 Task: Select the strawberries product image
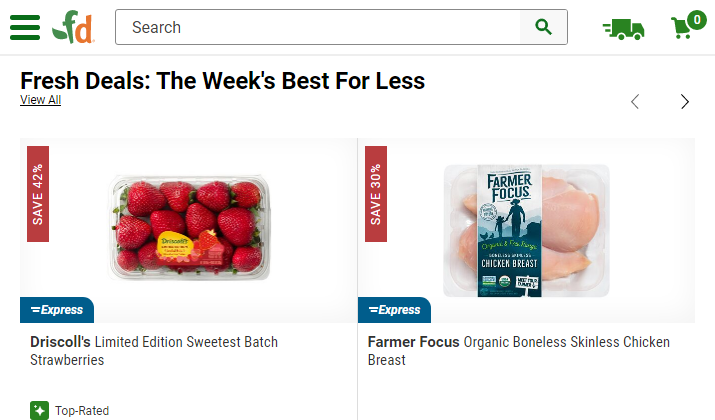click(x=189, y=226)
